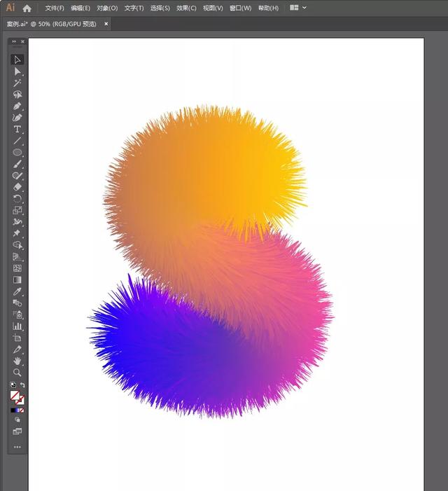Select the Artboard tool
448x491 pixels.
click(x=17, y=338)
